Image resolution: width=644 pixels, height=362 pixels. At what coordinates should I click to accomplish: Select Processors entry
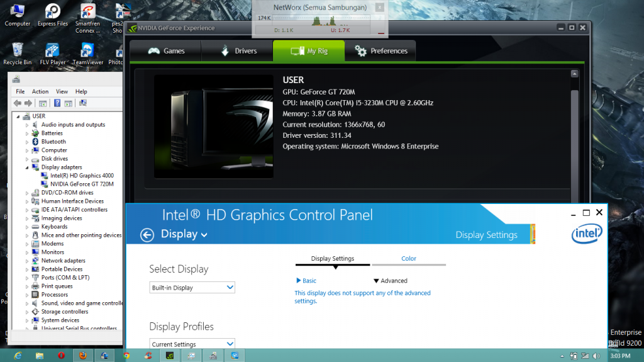55,295
